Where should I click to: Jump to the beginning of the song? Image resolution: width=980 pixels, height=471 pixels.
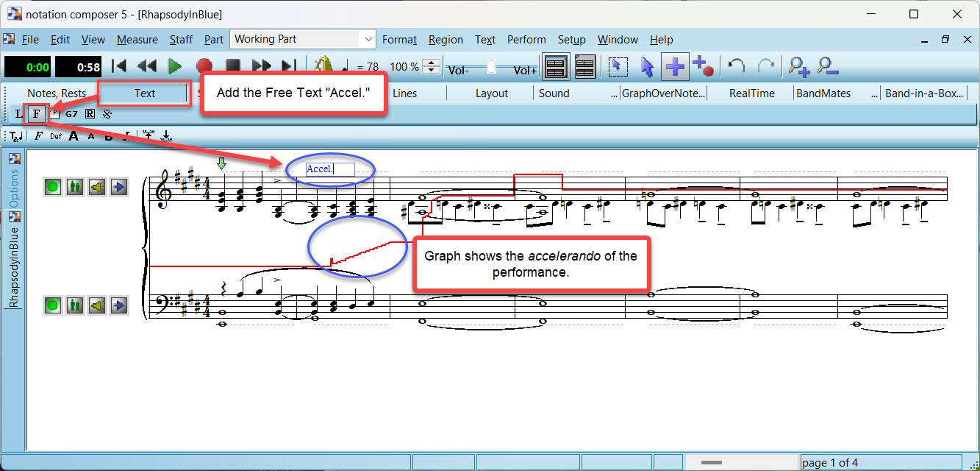pyautogui.click(x=118, y=67)
